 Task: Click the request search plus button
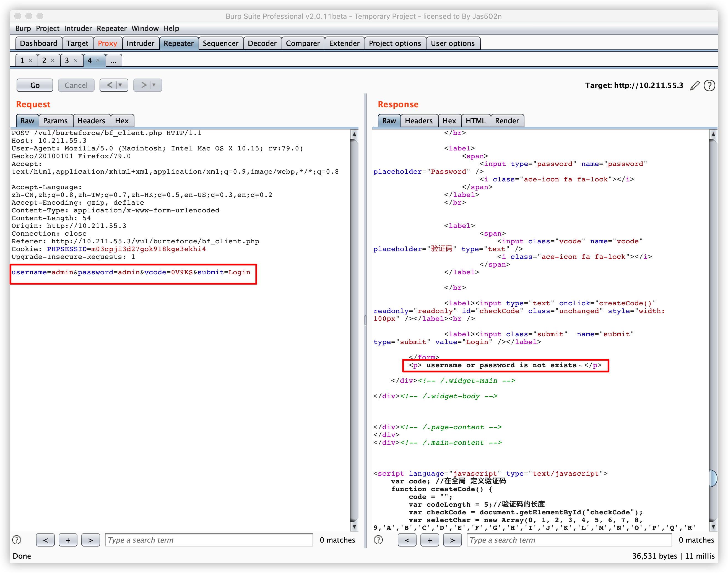coord(68,540)
